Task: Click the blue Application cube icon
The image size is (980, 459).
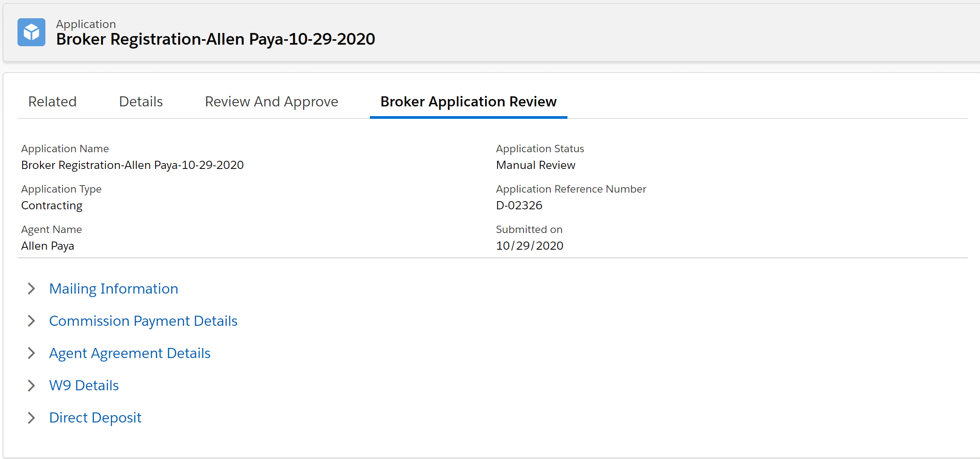Action: (x=31, y=32)
